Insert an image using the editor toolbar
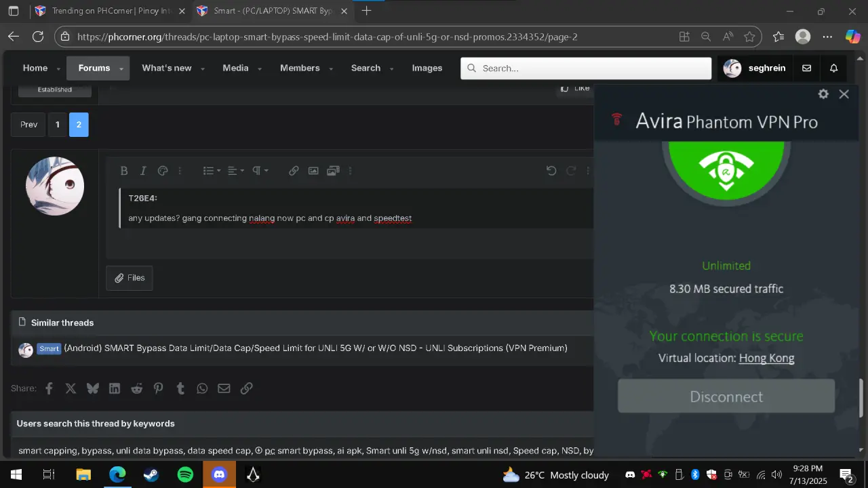The image size is (868, 488). coord(313,171)
